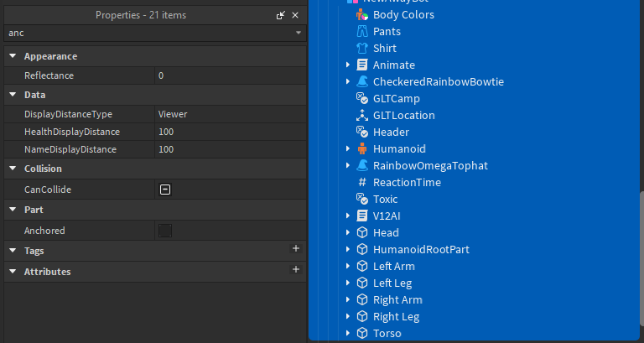Click the Body Colors icon
The image size is (644, 343).
362,15
